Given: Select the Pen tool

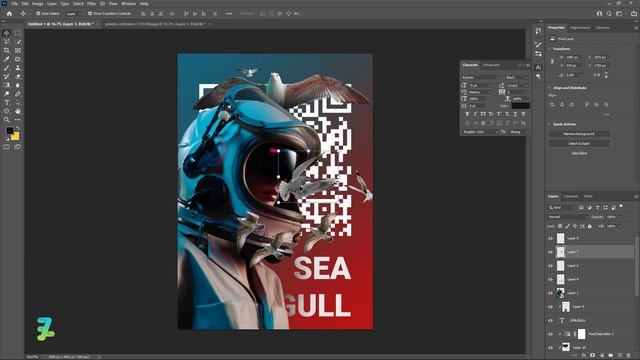Looking at the screenshot, I should [18, 94].
